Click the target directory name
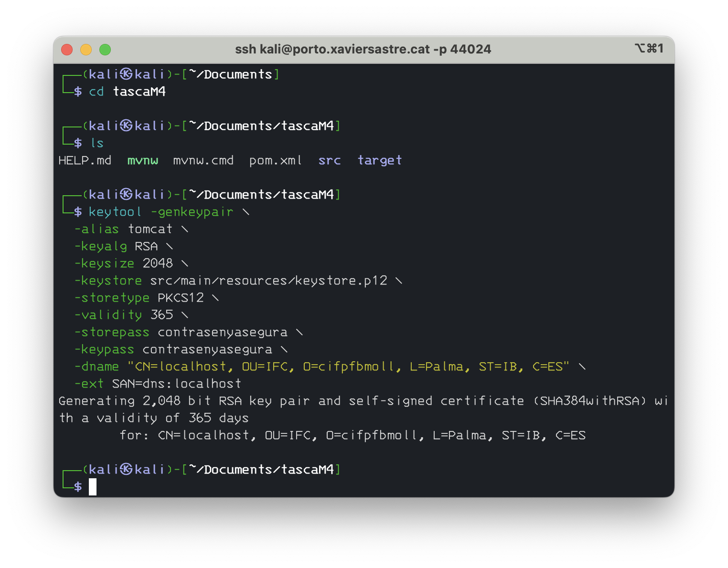The image size is (728, 568). coord(380,160)
